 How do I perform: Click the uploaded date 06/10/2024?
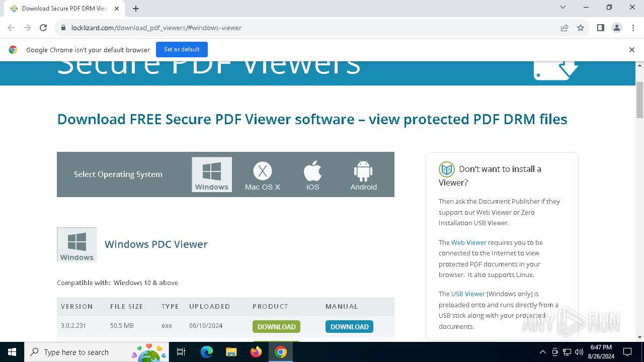click(x=206, y=326)
